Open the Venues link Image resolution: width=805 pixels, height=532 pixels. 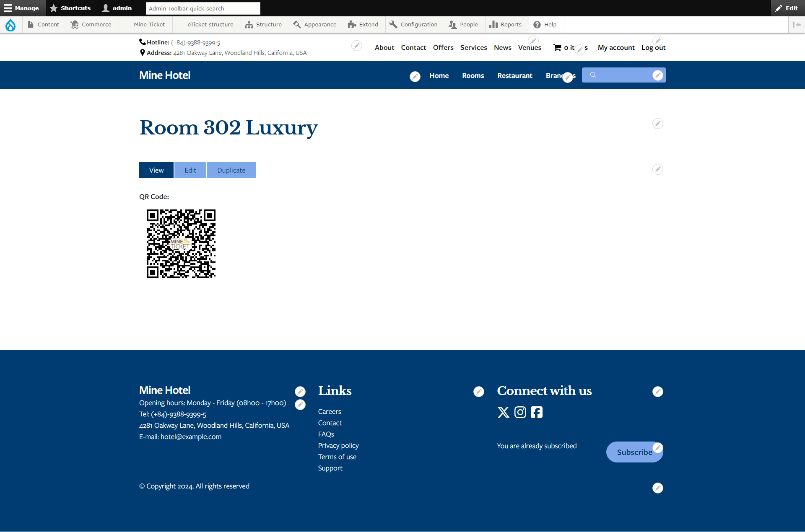pyautogui.click(x=530, y=48)
